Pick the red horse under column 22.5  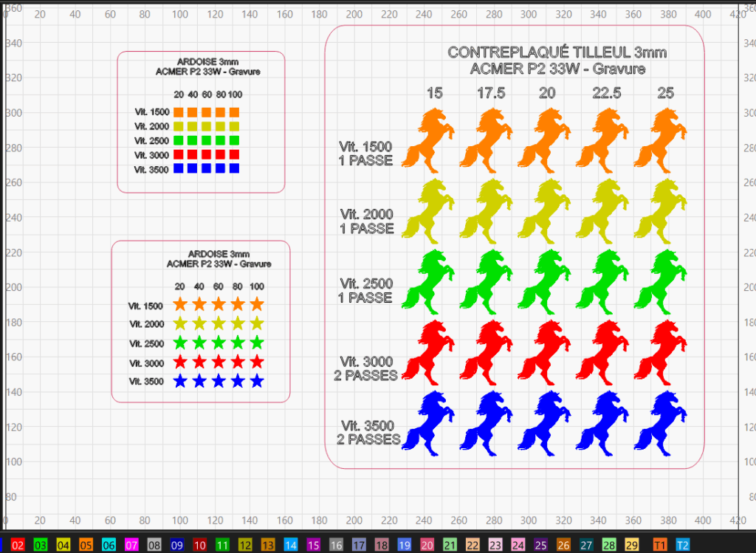click(602, 352)
